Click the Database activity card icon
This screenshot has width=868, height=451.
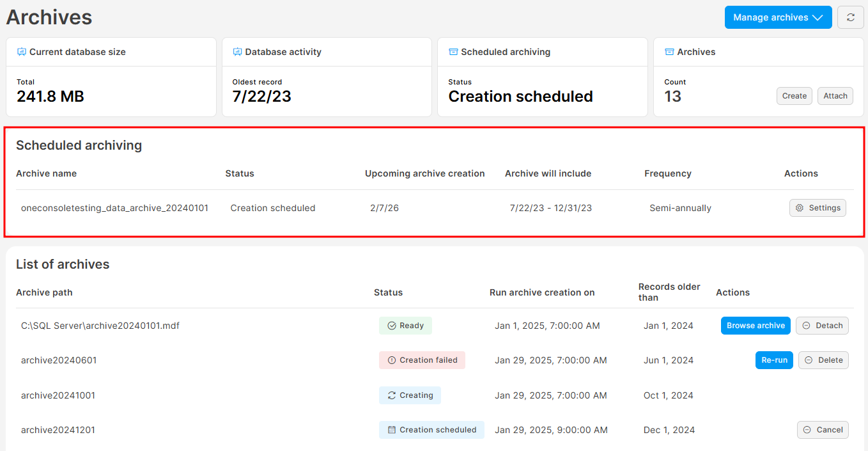point(237,52)
